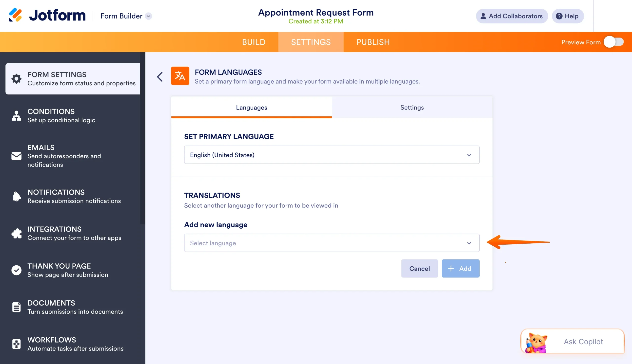Click the person icon in Add Collaborators
This screenshot has width=632, height=364.
point(483,16)
